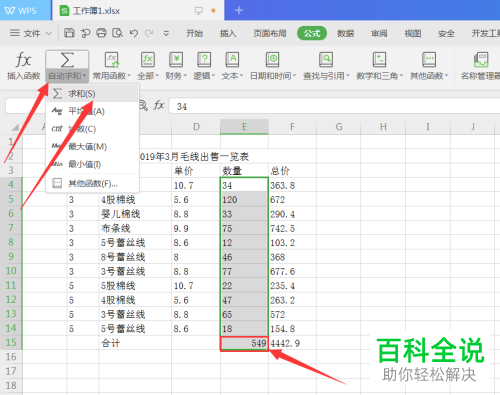Open the Math and Trig functions icon
500x395 pixels.
pos(379,60)
